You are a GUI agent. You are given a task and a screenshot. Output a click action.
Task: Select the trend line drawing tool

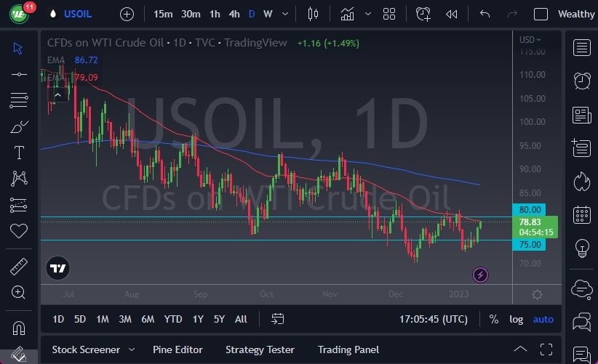[x=19, y=74]
